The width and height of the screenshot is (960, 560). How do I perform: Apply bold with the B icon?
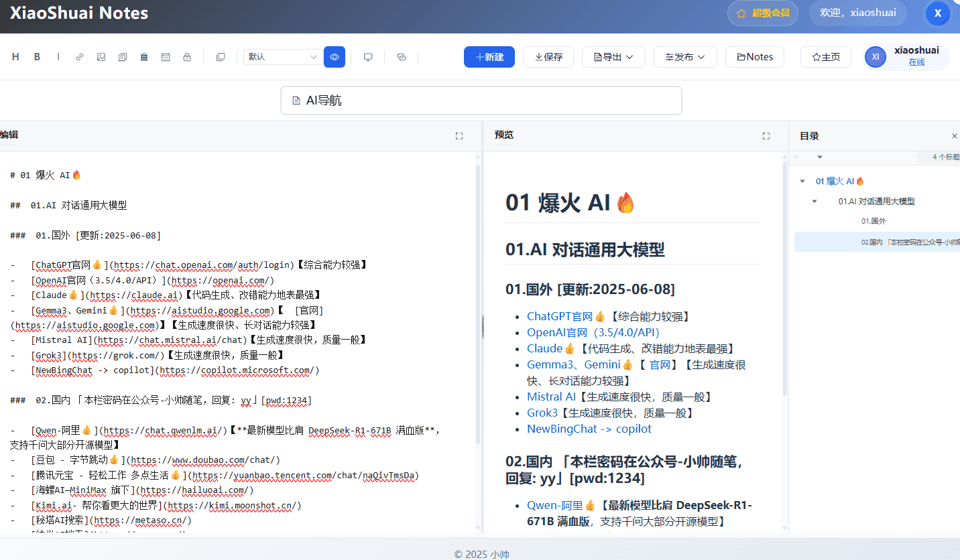click(x=38, y=57)
